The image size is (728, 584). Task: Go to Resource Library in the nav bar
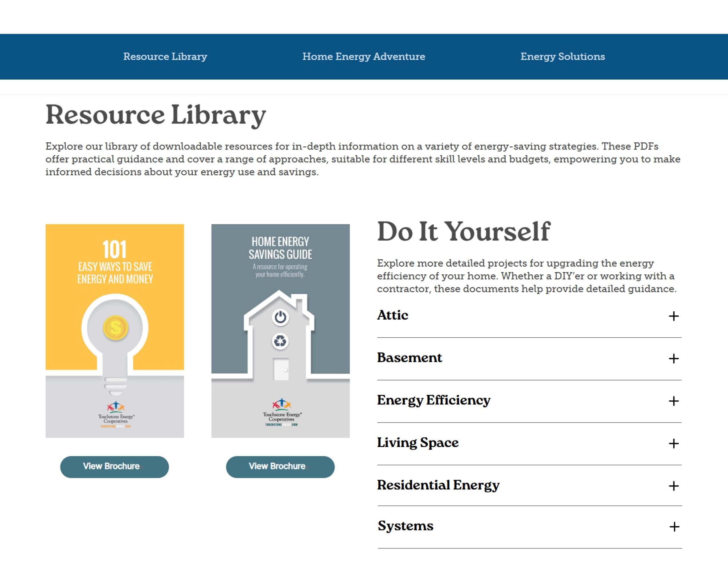(x=165, y=57)
